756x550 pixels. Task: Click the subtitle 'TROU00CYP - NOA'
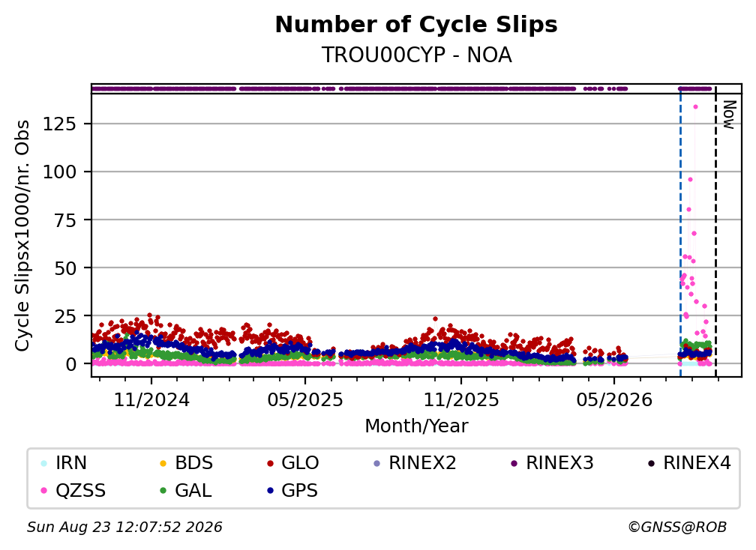coord(416,55)
